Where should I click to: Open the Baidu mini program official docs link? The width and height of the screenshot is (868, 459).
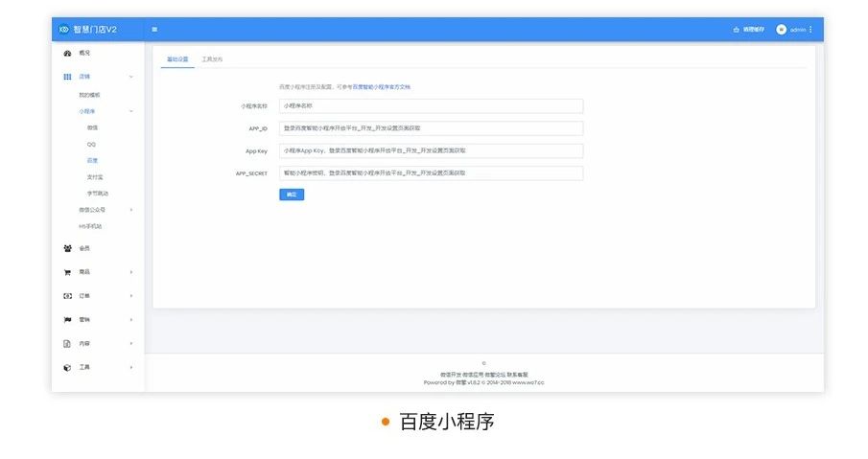pyautogui.click(x=382, y=87)
